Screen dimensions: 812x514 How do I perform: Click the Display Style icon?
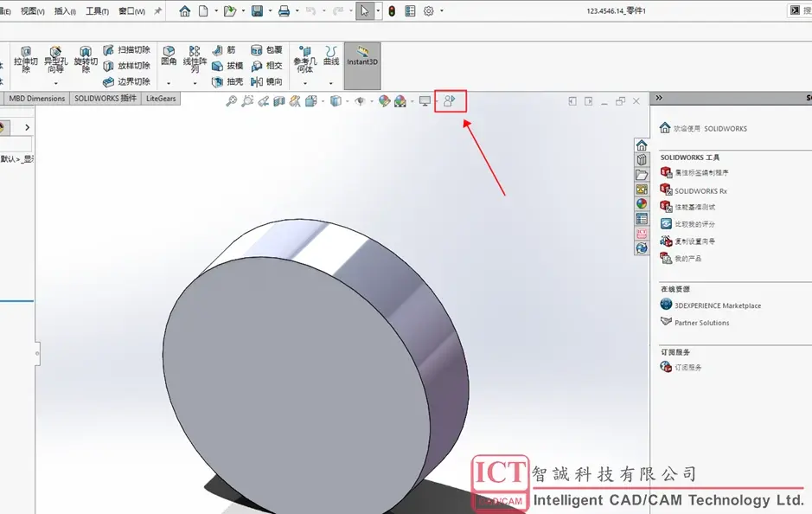pos(336,101)
